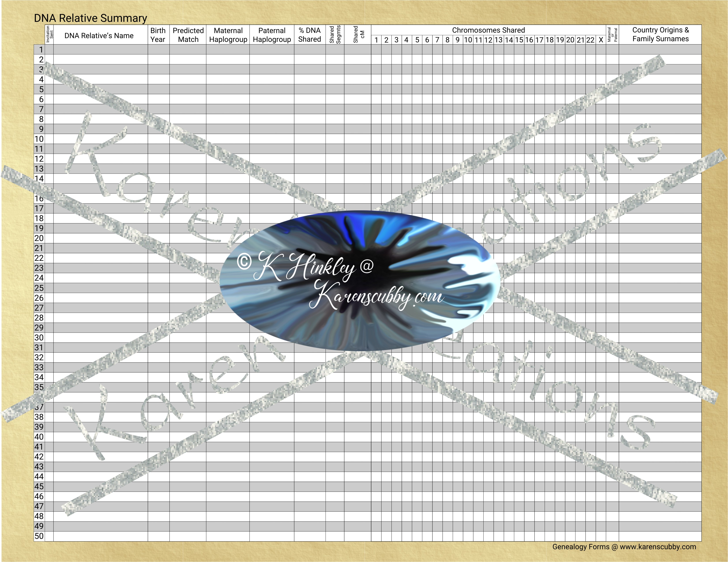Click the "Paternal Haplogroup" column header
This screenshot has width=728, height=562.
[272, 35]
